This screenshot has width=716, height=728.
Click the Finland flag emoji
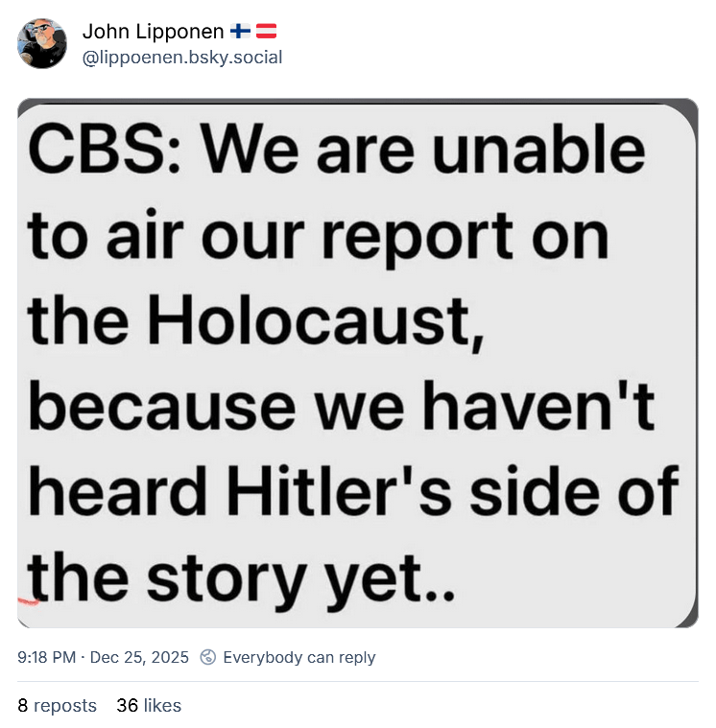(241, 32)
